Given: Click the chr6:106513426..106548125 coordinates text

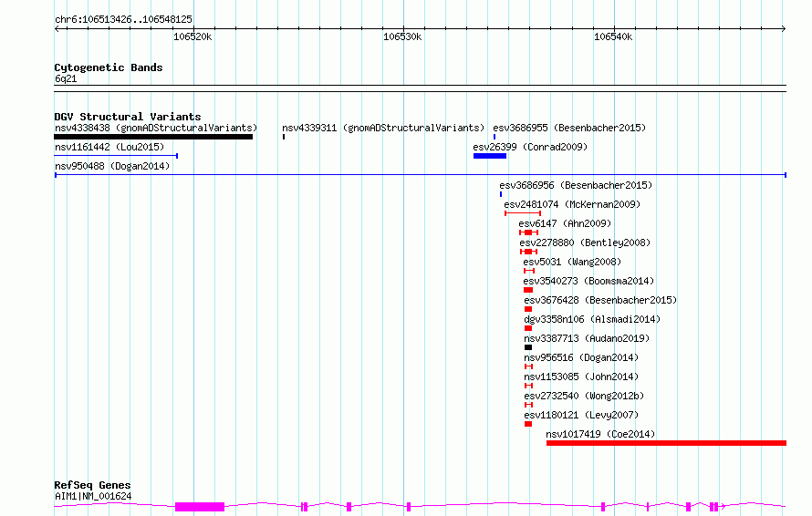Looking at the screenshot, I should [124, 19].
